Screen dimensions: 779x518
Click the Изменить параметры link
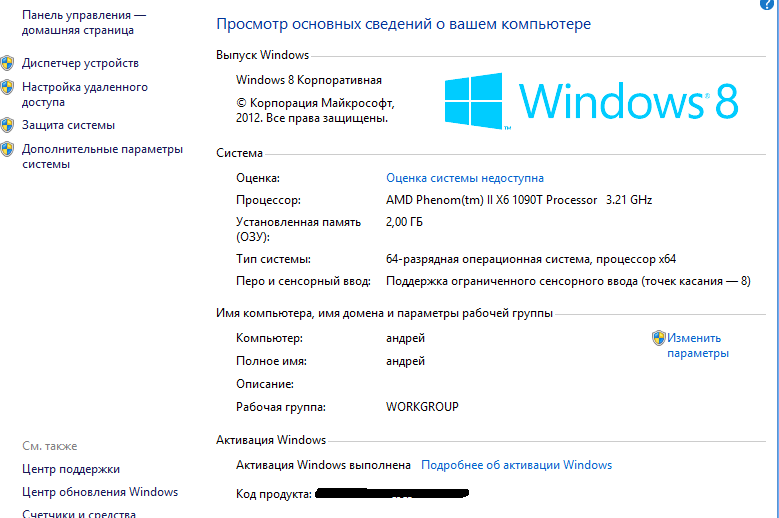[x=697, y=345]
